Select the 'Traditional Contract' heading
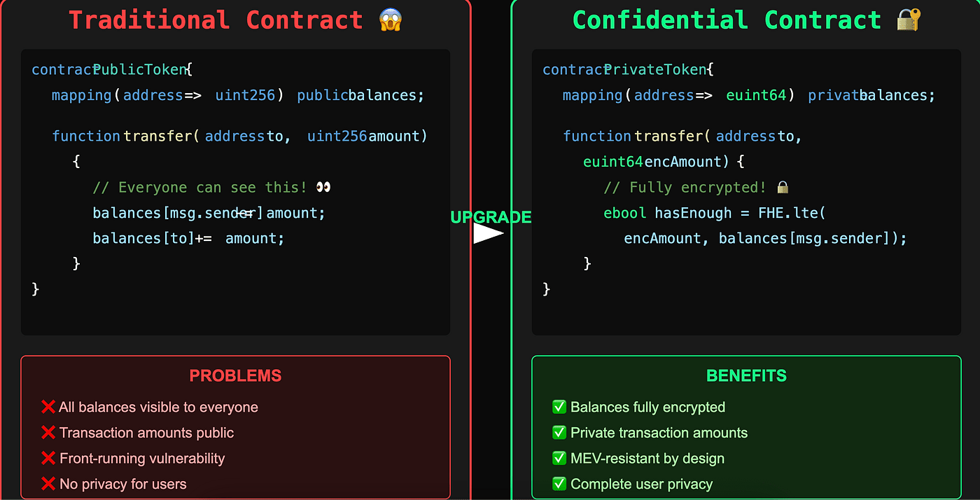 [x=216, y=20]
